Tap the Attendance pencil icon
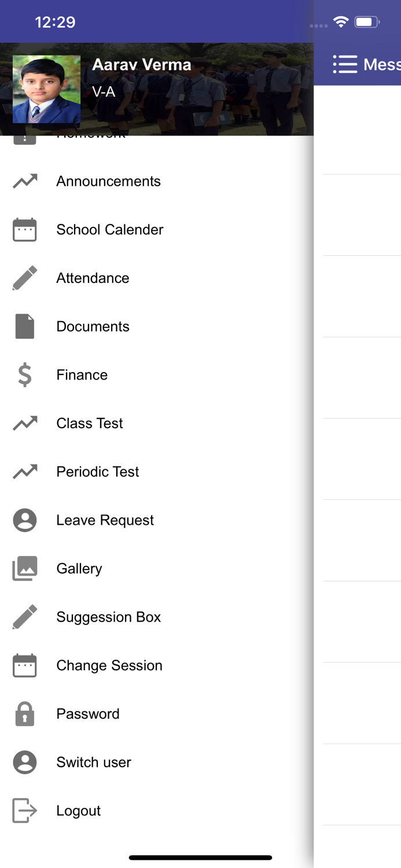Screen dimensions: 401x868 click(x=25, y=278)
